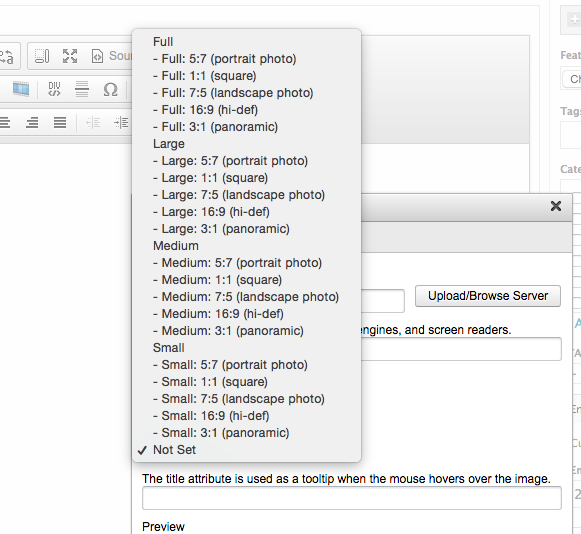This screenshot has height=534, width=581.
Task: Align text right icon
Action: pos(32,122)
